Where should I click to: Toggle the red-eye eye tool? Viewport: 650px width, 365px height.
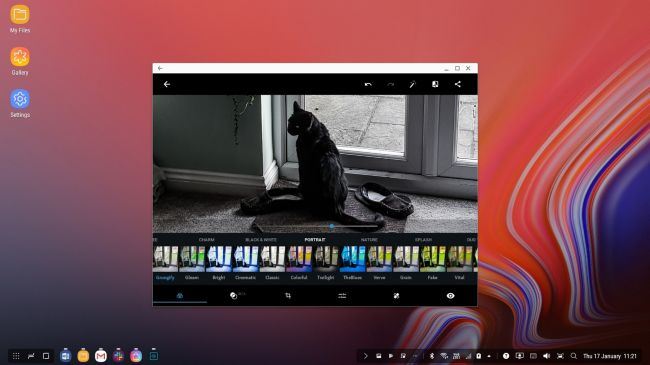click(451, 296)
